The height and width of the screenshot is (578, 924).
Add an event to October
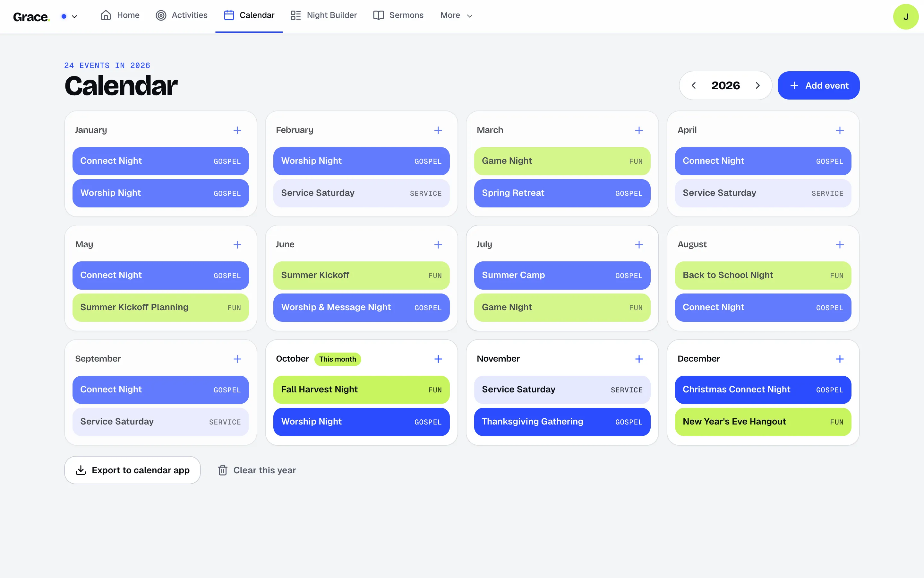click(438, 359)
